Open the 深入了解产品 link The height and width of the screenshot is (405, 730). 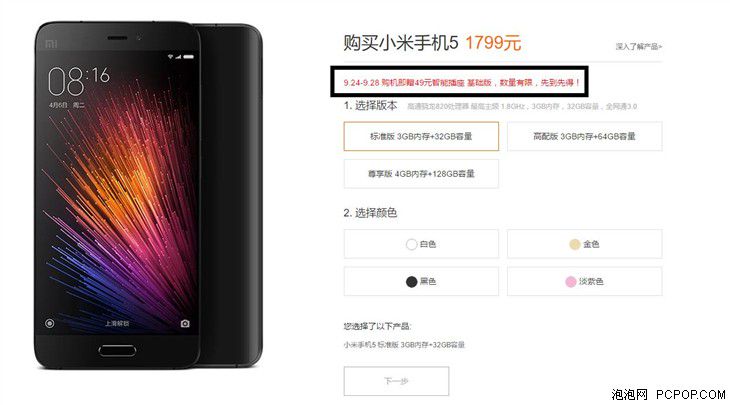639,47
